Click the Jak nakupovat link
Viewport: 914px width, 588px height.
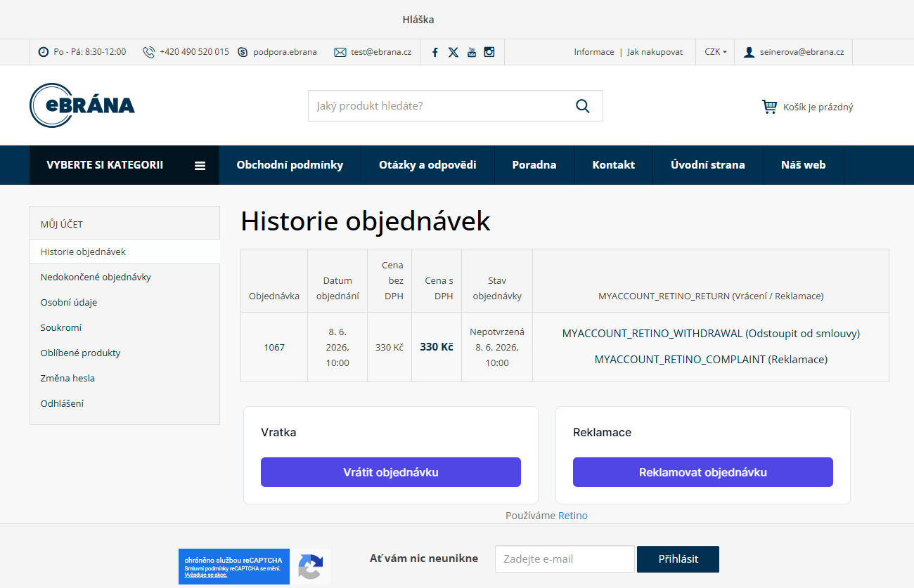click(x=655, y=52)
